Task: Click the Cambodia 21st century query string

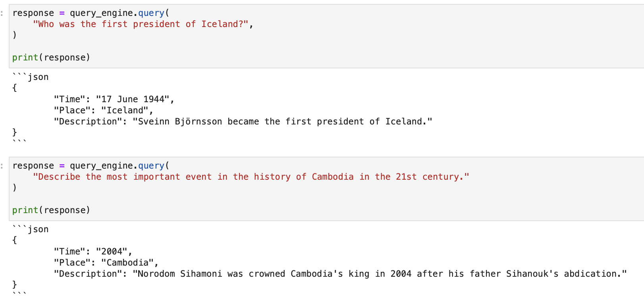Action: pos(251,177)
